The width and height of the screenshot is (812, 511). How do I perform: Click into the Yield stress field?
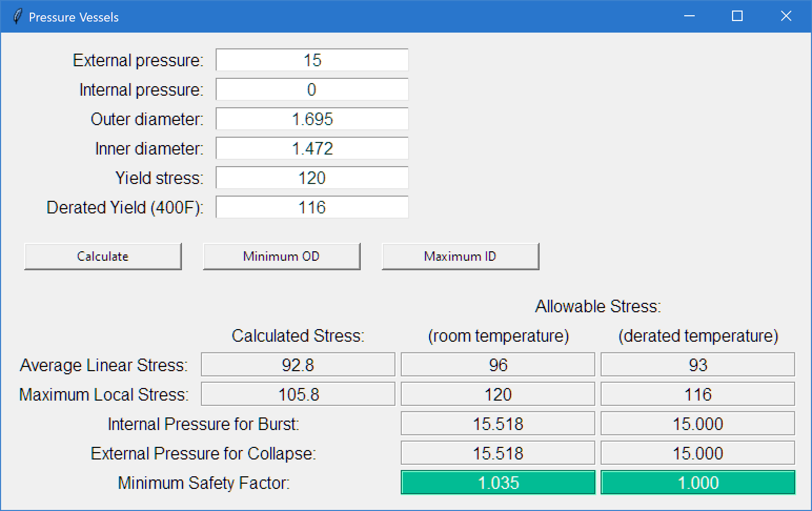[312, 178]
